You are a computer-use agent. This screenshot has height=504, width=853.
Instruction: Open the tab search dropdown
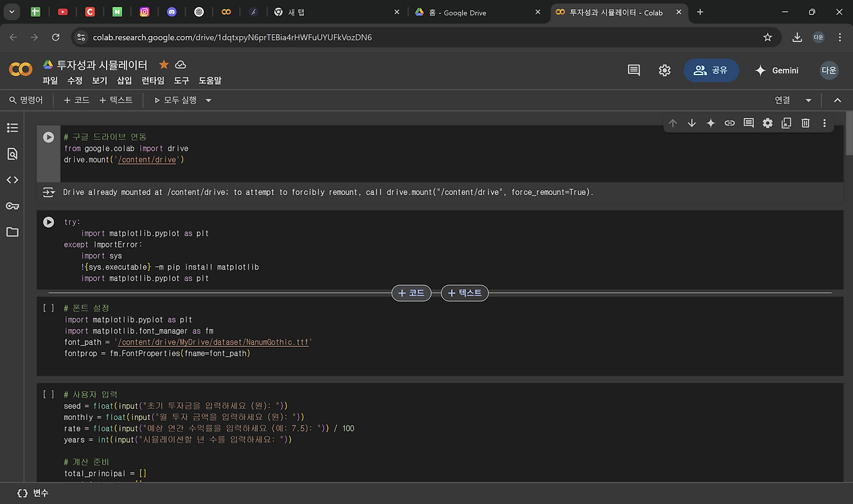(x=11, y=12)
